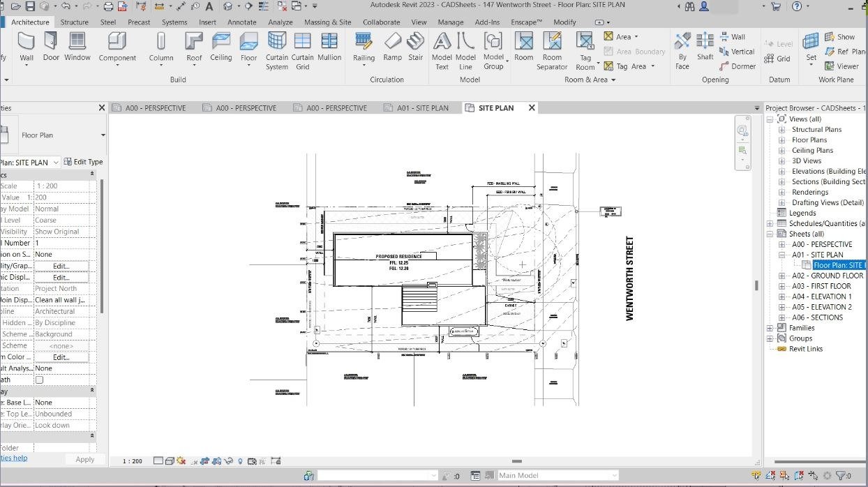
Task: Select the Tag Room tool
Action: click(x=585, y=51)
